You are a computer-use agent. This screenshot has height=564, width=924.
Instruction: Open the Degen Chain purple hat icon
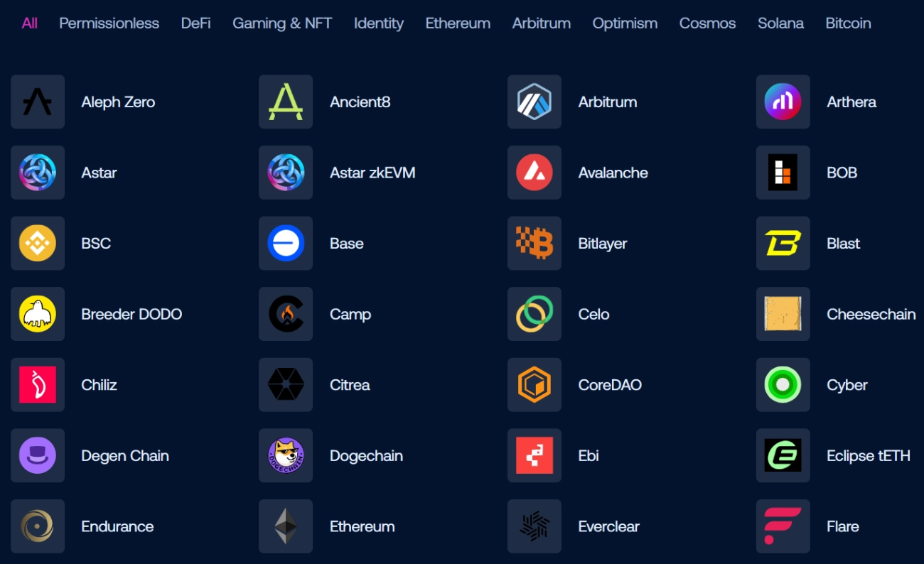pyautogui.click(x=38, y=455)
